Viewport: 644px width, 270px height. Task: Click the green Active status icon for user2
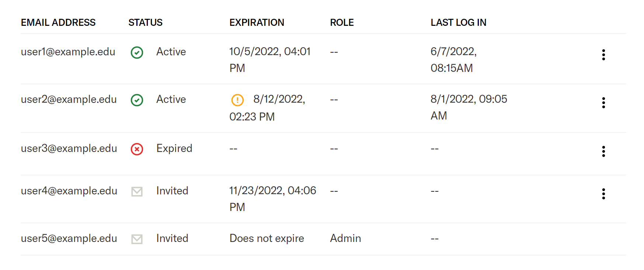pos(137,100)
